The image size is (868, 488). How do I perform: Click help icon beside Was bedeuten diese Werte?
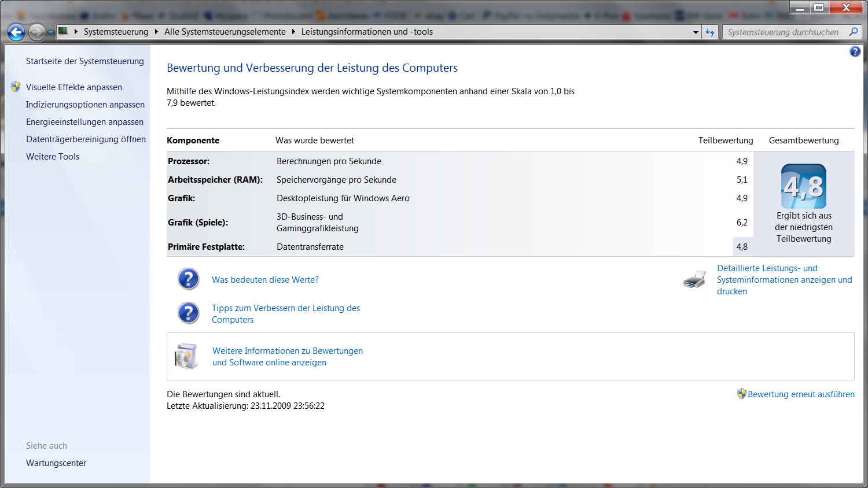point(188,279)
